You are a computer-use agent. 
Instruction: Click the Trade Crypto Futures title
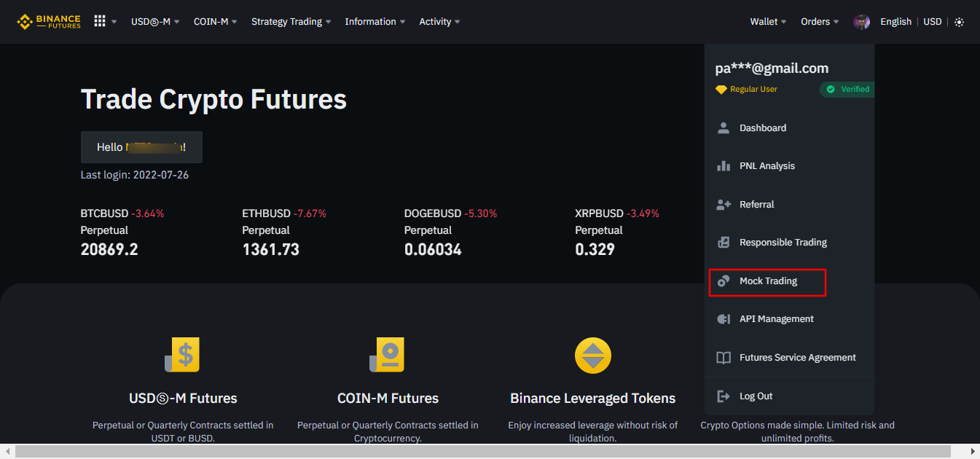[x=213, y=99]
